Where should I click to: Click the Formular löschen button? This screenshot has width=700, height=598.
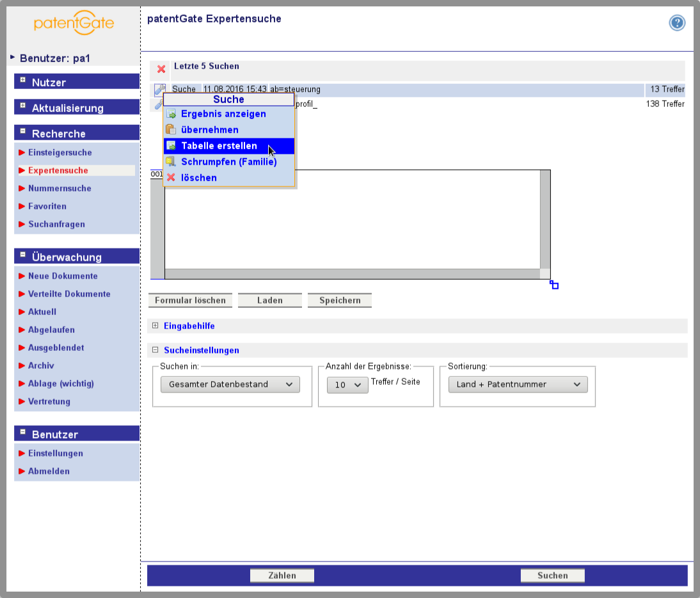[x=190, y=300]
